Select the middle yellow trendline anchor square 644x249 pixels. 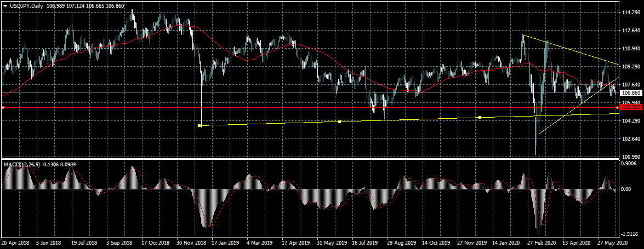tap(340, 122)
